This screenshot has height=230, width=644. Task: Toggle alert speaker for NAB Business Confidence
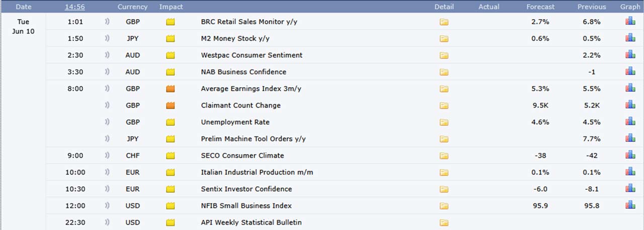point(107,71)
